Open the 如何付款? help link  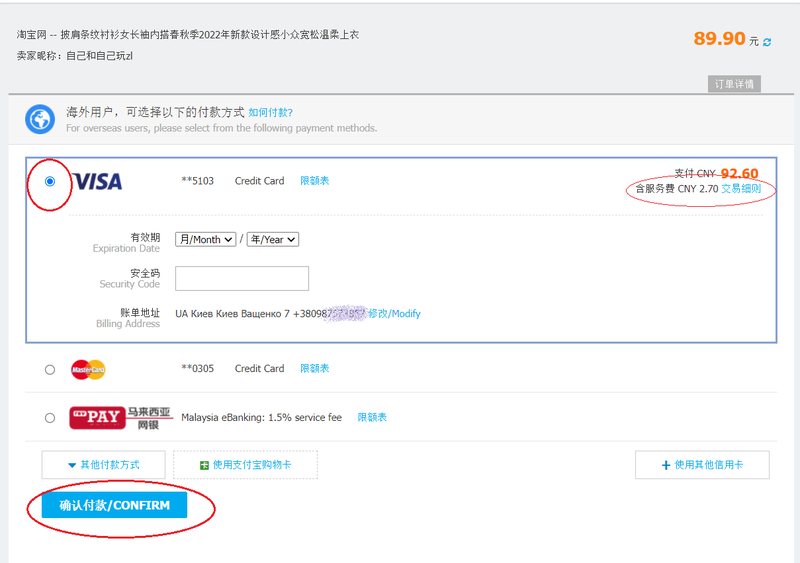270,113
